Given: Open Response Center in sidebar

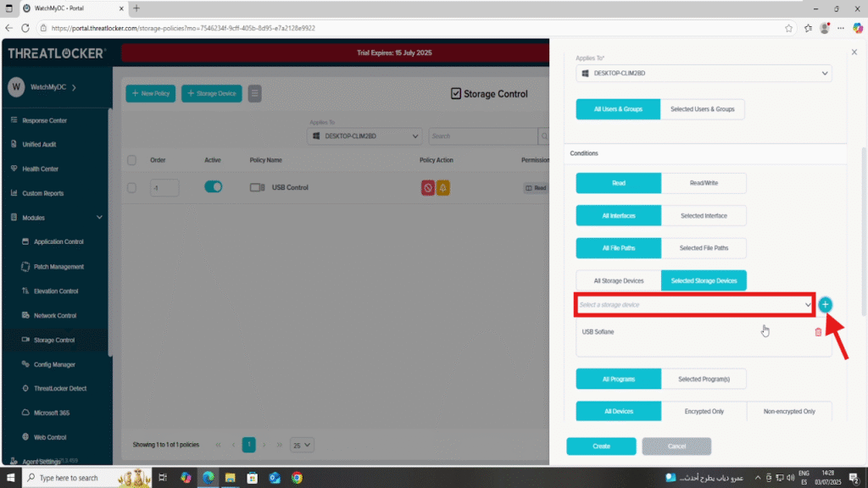Looking at the screenshot, I should pos(44,120).
